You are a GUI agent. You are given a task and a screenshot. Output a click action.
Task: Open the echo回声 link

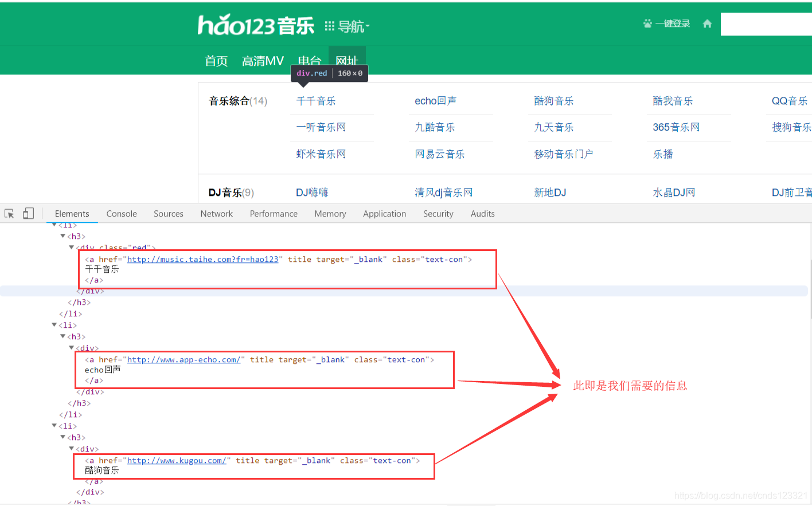coord(436,101)
